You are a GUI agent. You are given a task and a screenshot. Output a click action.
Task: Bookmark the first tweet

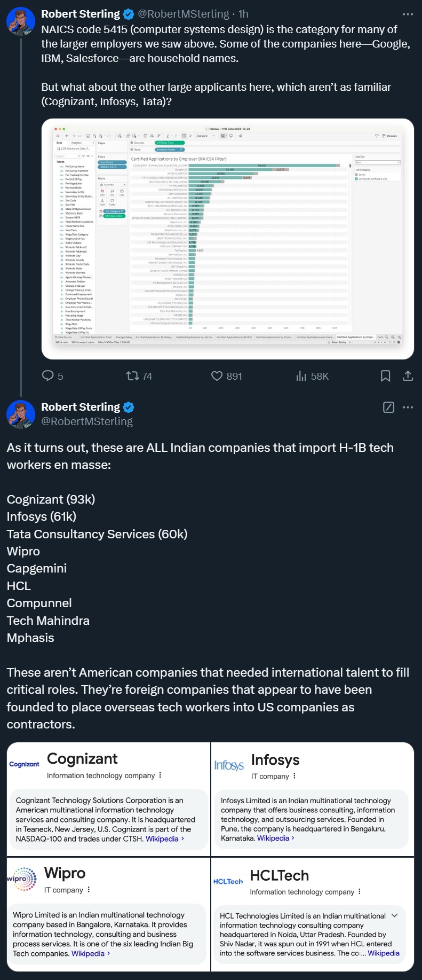click(x=385, y=376)
